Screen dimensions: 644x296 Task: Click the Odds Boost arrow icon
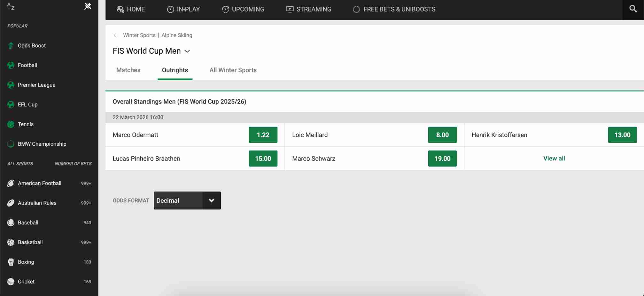(11, 46)
